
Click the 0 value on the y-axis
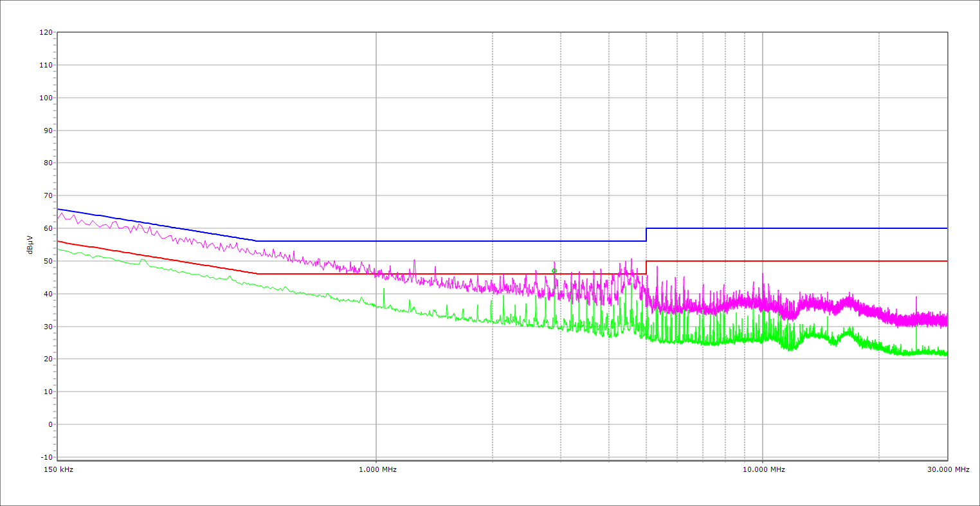tap(50, 424)
